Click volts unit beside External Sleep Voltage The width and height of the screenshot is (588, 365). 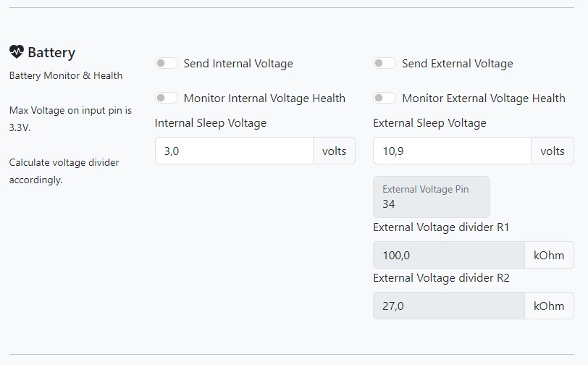tap(553, 151)
